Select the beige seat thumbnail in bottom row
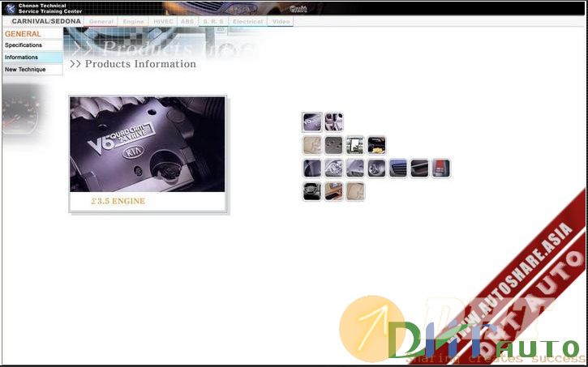Screen dimensions: 588x367 click(x=354, y=191)
